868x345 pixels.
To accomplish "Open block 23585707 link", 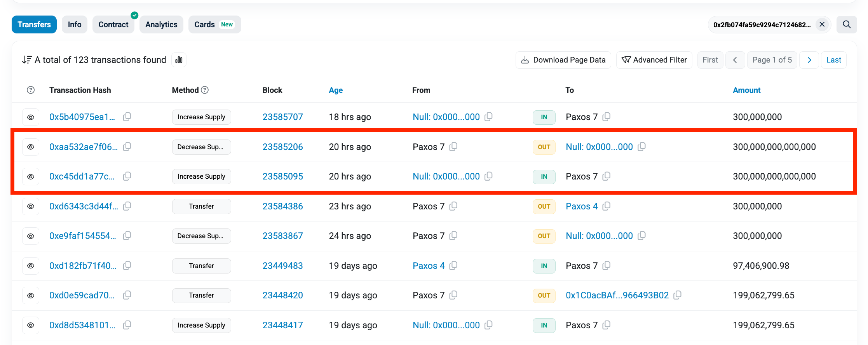I will coord(282,117).
